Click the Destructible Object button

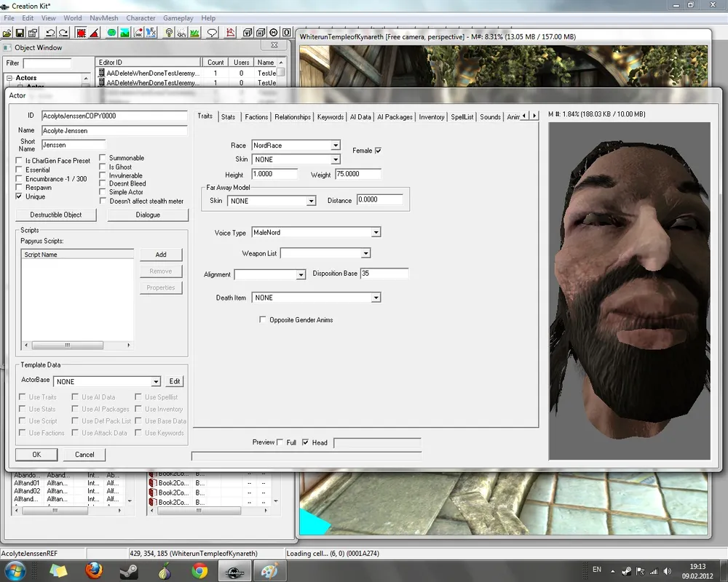[55, 215]
